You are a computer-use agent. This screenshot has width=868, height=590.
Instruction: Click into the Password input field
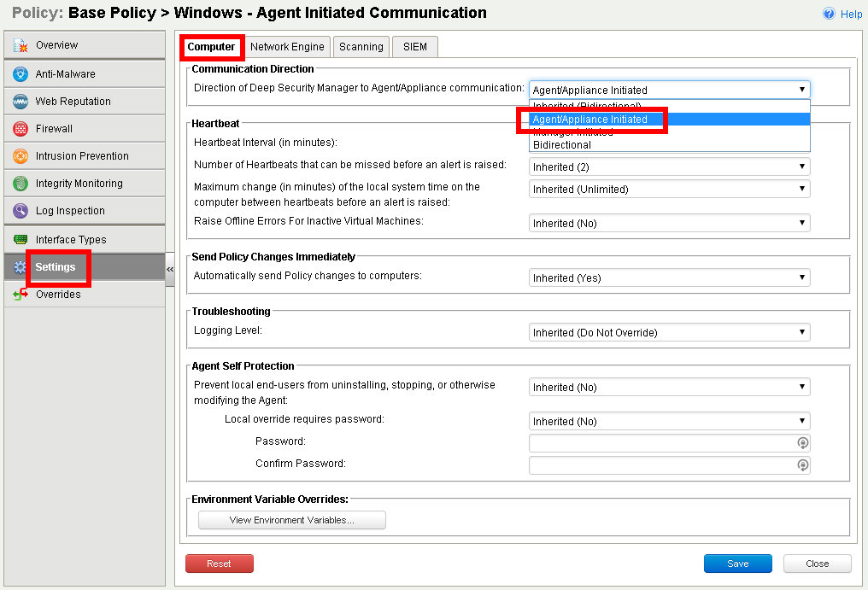coord(669,443)
